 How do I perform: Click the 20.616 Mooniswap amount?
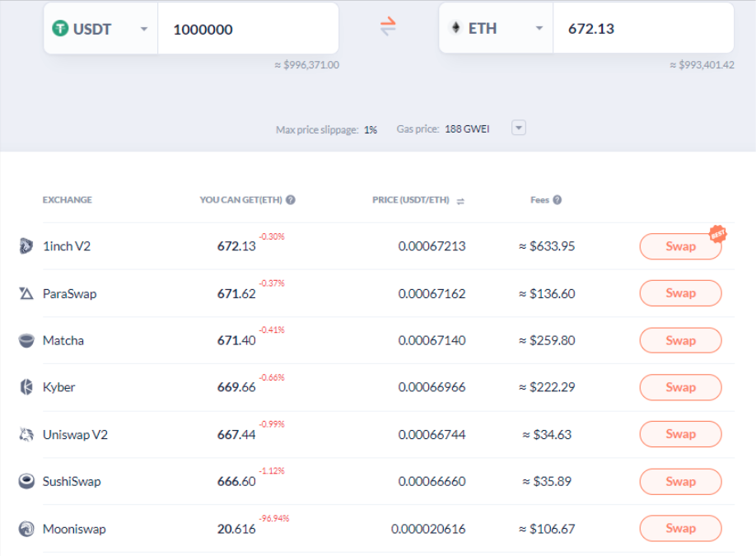(236, 529)
